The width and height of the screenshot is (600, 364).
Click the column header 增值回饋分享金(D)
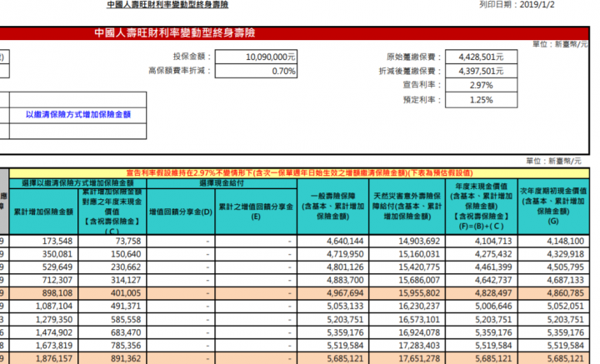(181, 212)
